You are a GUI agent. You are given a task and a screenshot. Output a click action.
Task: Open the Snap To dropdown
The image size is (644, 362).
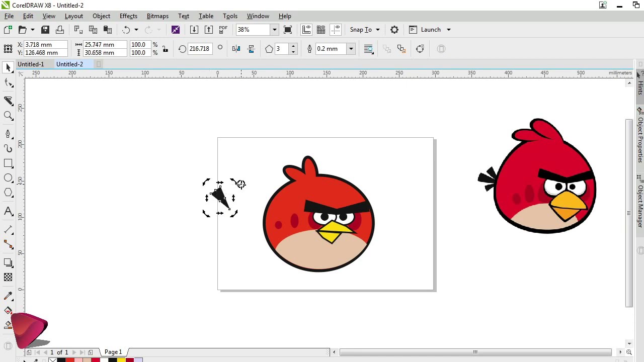click(365, 30)
